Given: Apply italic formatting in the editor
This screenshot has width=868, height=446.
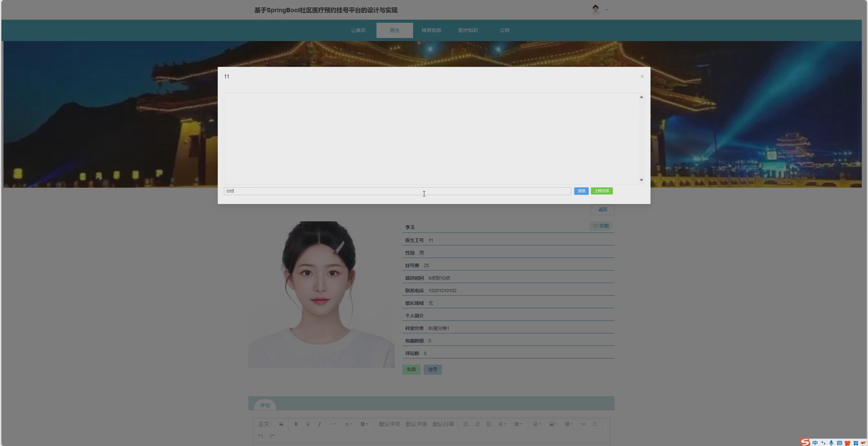Looking at the screenshot, I should coord(319,424).
